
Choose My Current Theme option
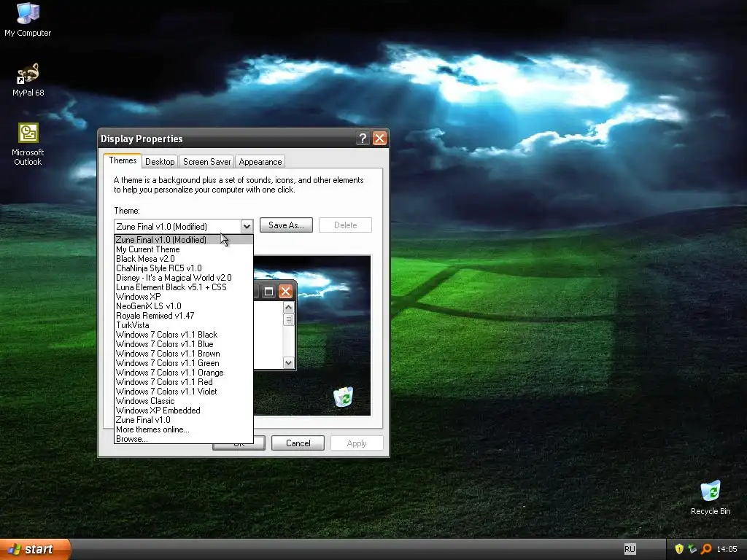coord(183,249)
